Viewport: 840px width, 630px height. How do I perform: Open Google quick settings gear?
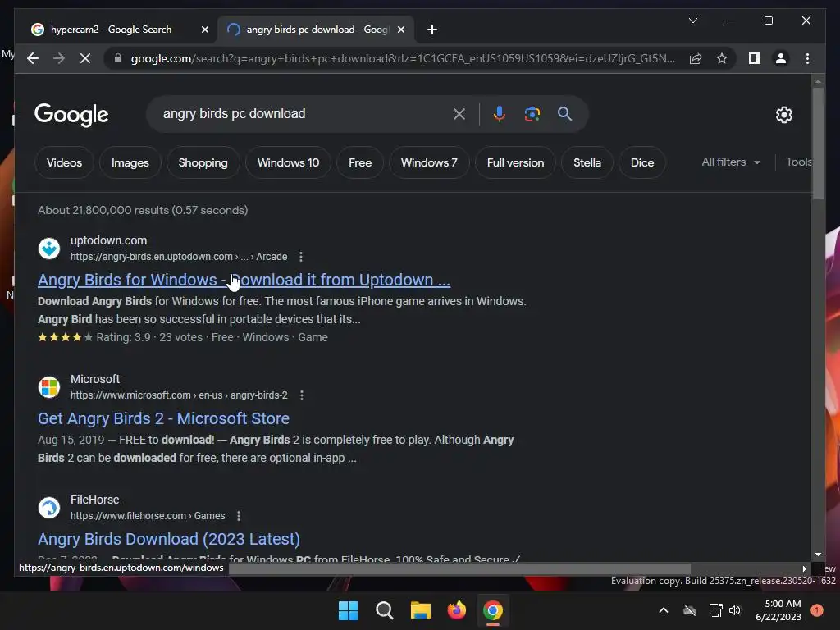(783, 115)
